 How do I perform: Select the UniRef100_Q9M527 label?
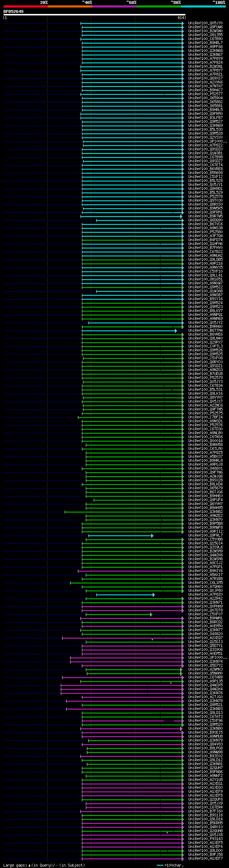click(205, 121)
